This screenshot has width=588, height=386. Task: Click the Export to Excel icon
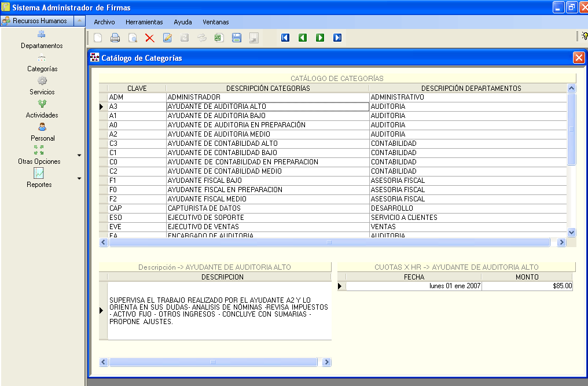pyautogui.click(x=219, y=38)
